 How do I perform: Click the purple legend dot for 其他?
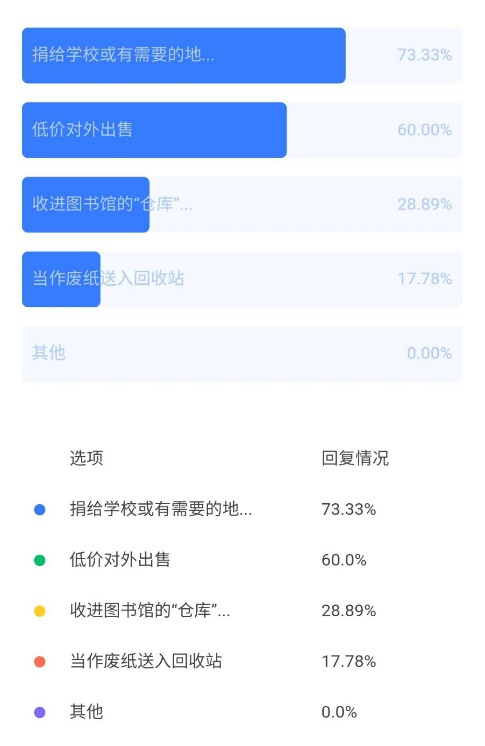tap(40, 712)
